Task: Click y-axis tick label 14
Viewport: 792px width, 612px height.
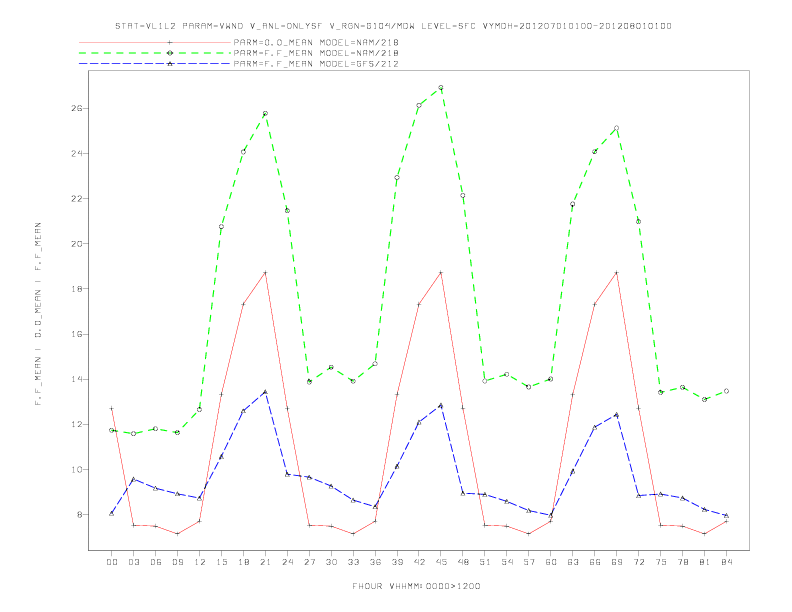Action: pyautogui.click(x=76, y=379)
